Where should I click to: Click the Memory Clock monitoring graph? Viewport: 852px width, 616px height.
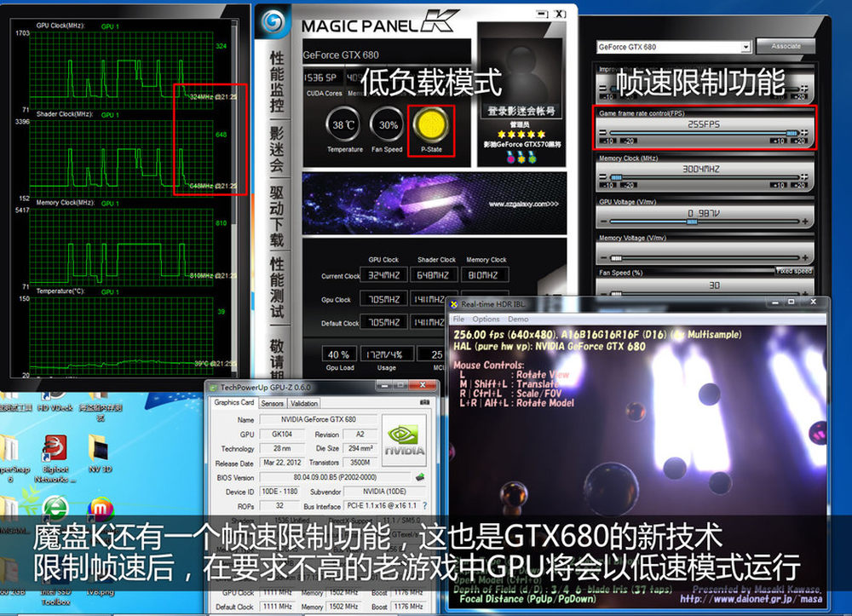point(122,246)
